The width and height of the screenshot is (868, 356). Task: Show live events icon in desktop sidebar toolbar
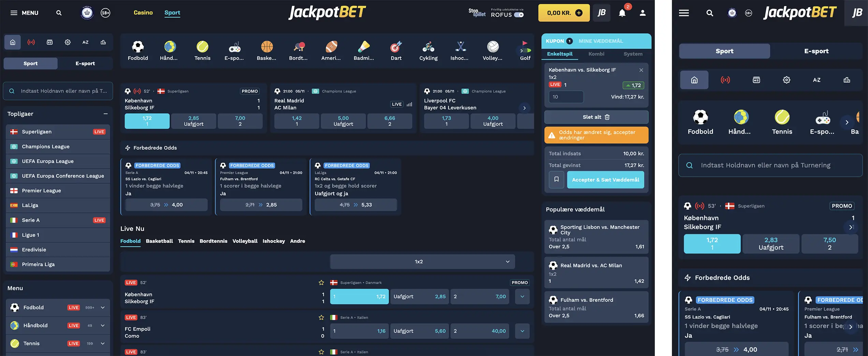click(x=31, y=42)
